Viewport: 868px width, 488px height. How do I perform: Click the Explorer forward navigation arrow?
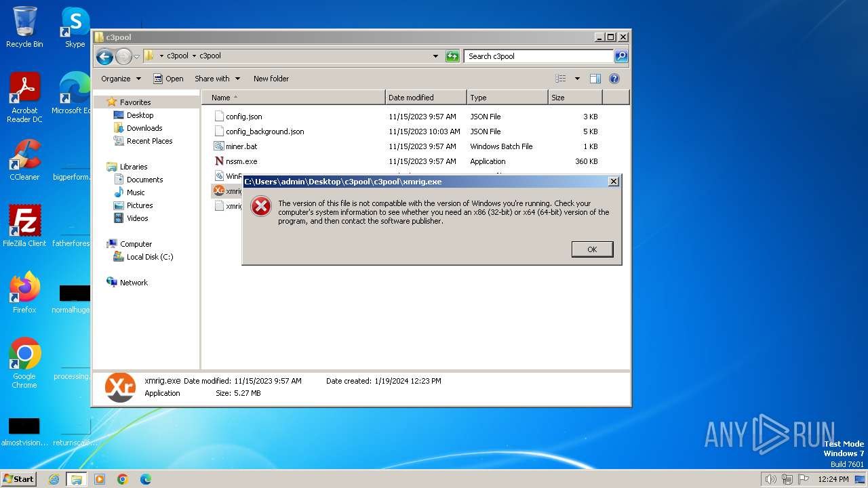[123, 56]
